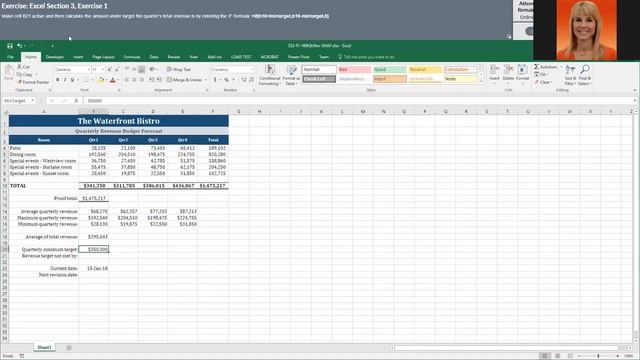
Task: Open the Currency number format dropdown
Action: point(252,69)
